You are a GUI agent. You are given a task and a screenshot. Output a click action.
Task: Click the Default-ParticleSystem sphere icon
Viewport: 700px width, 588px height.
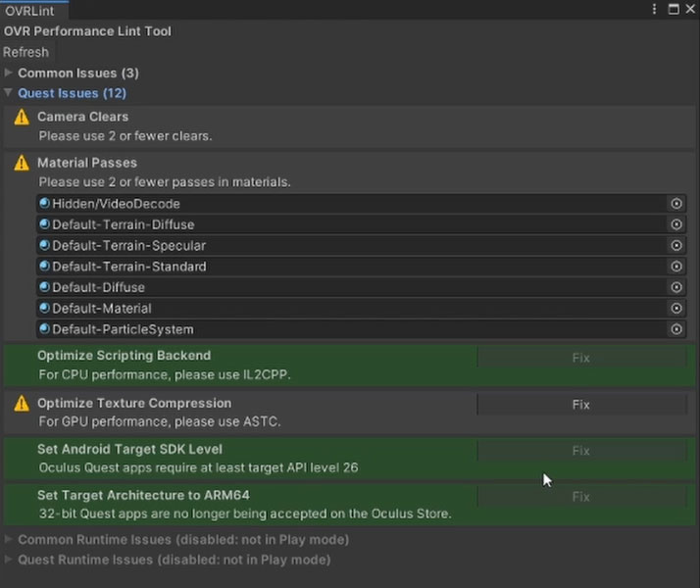click(x=44, y=329)
